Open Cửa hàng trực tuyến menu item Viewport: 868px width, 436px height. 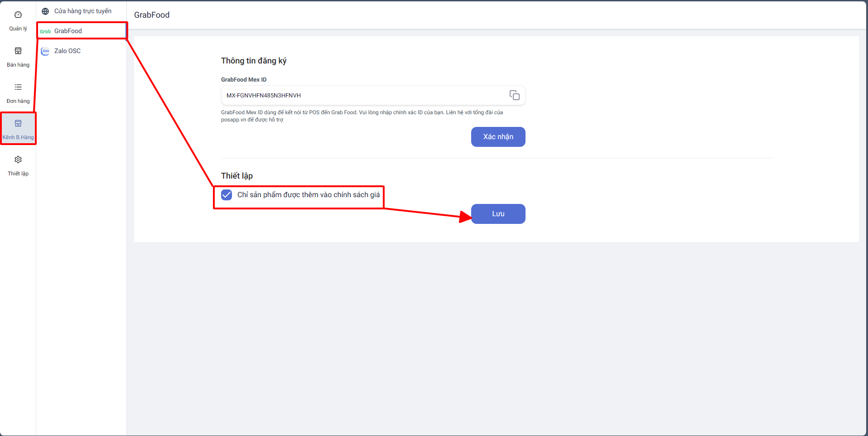point(83,11)
